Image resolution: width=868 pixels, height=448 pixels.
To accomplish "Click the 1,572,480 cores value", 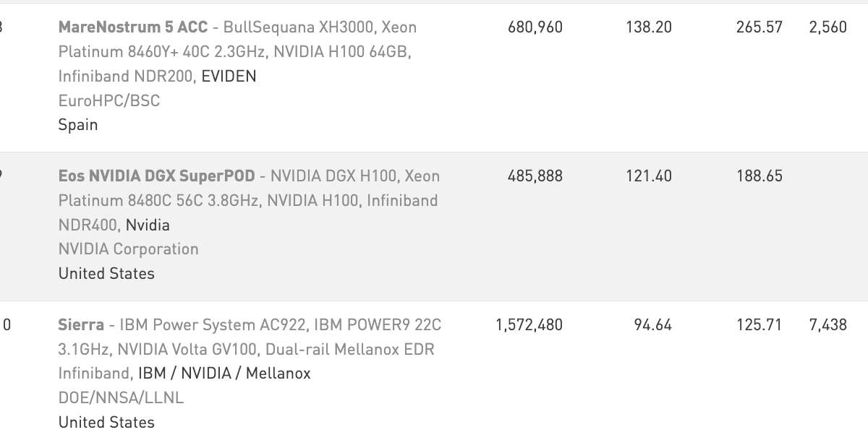I will click(529, 325).
